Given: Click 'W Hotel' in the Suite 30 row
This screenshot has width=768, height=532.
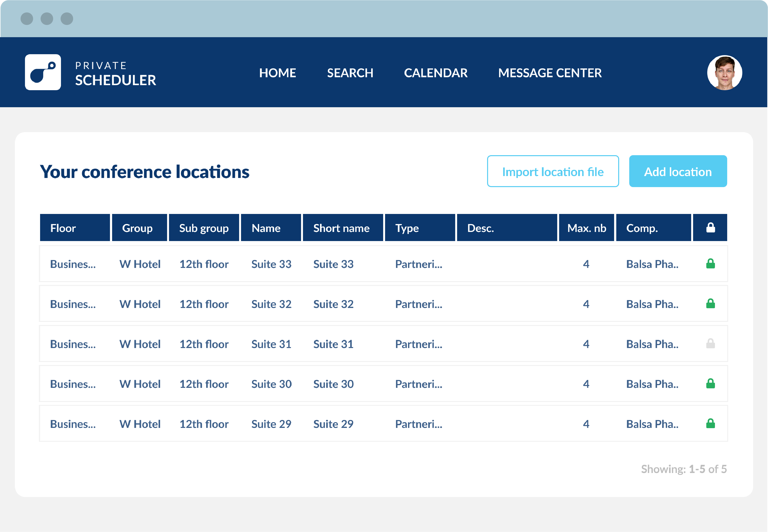Looking at the screenshot, I should click(x=140, y=384).
